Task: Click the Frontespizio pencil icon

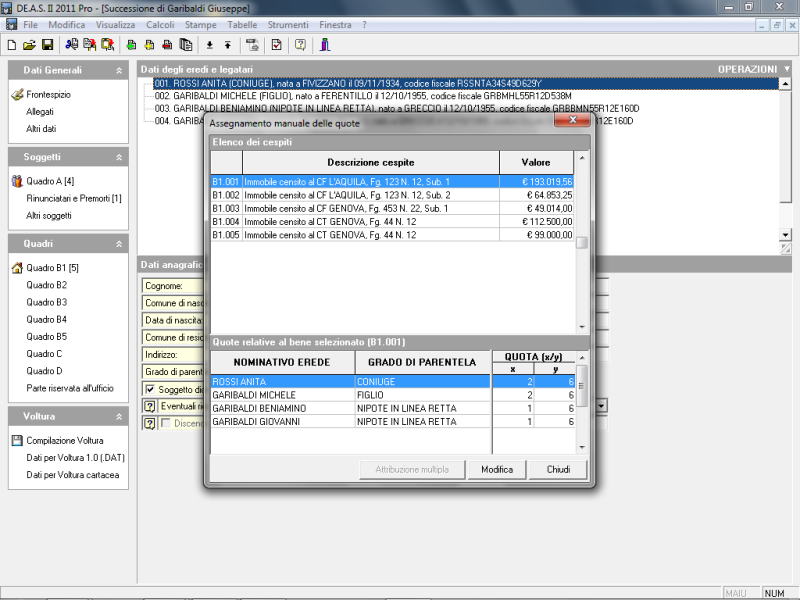Action: click(17, 94)
